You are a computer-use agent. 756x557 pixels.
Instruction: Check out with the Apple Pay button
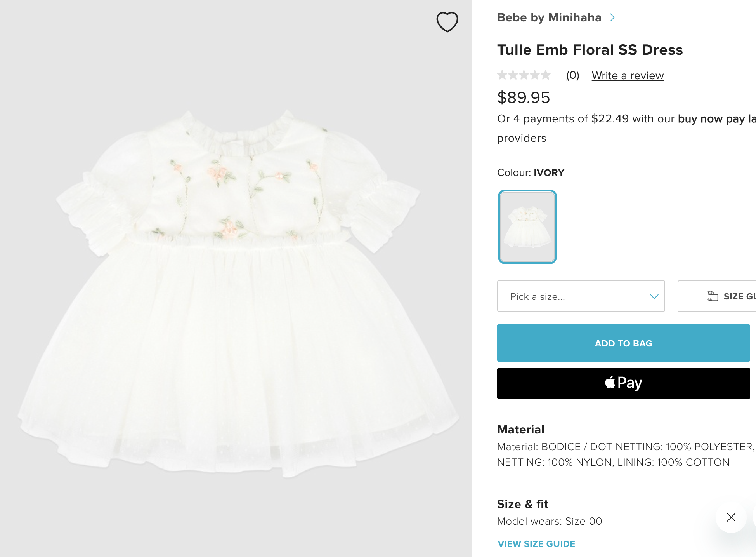tap(623, 383)
